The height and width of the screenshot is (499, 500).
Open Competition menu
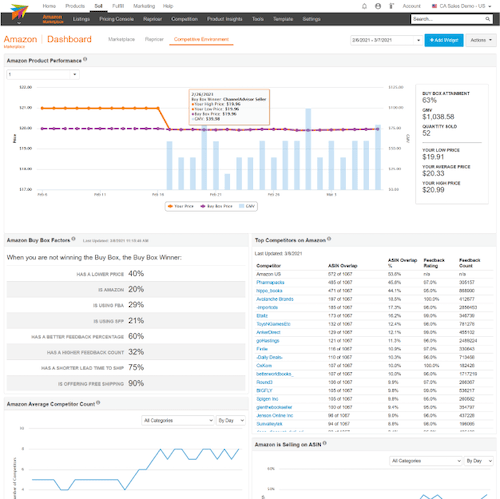(x=184, y=19)
